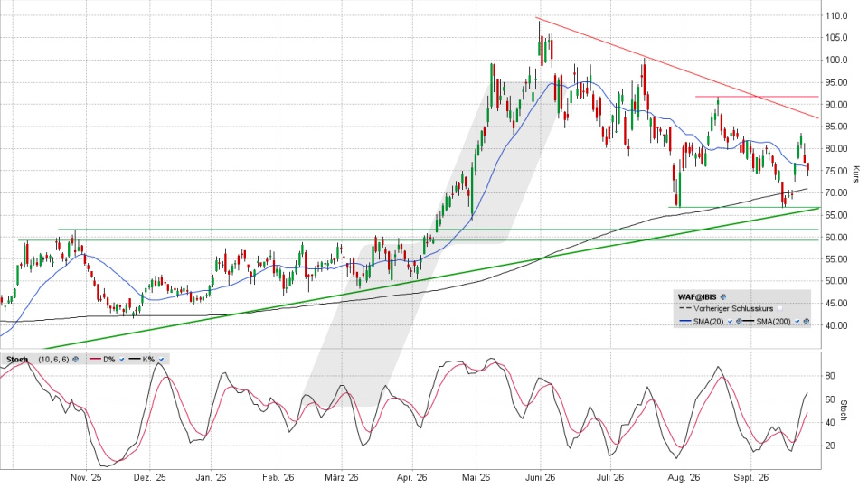Click the 65.00 price axis value

pyautogui.click(x=836, y=215)
